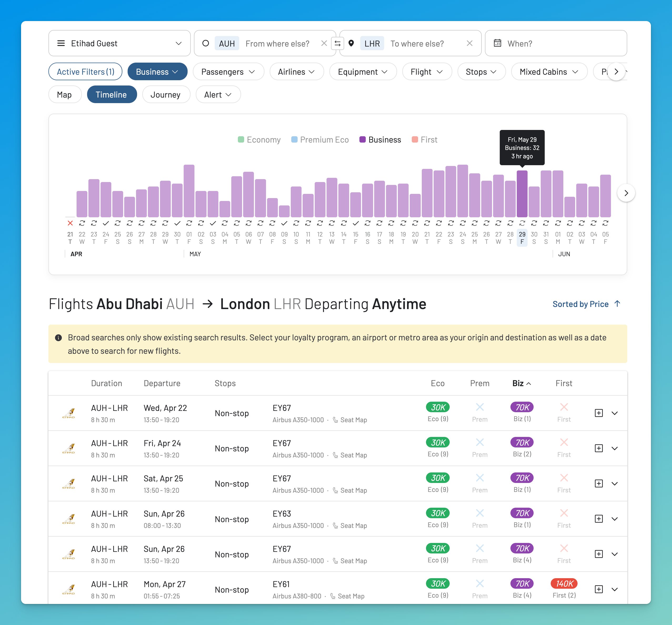Switch to Journey view

166,95
